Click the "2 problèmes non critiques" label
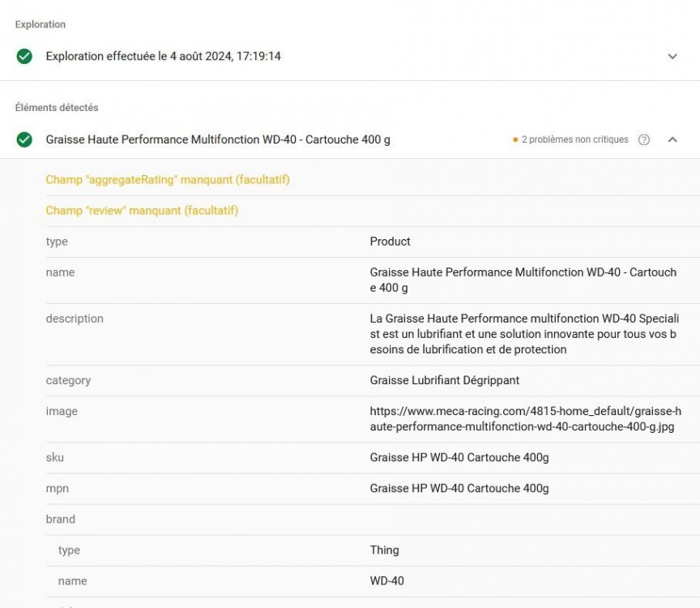Viewport: 700px width, 608px height. coord(574,139)
